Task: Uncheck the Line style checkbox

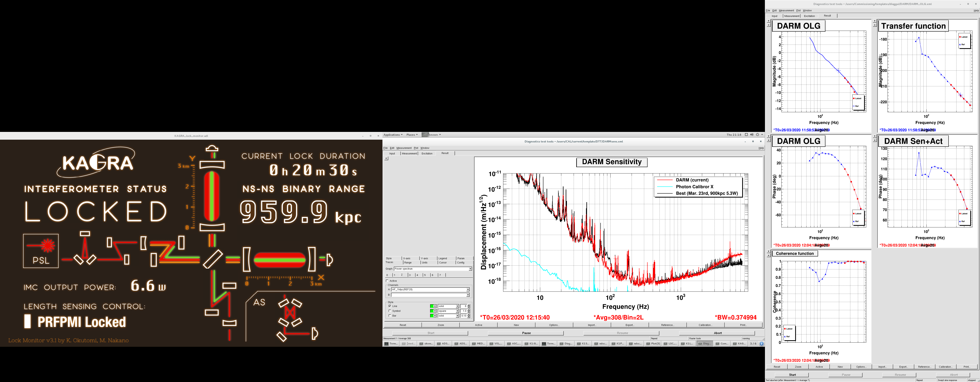Action: [x=390, y=306]
